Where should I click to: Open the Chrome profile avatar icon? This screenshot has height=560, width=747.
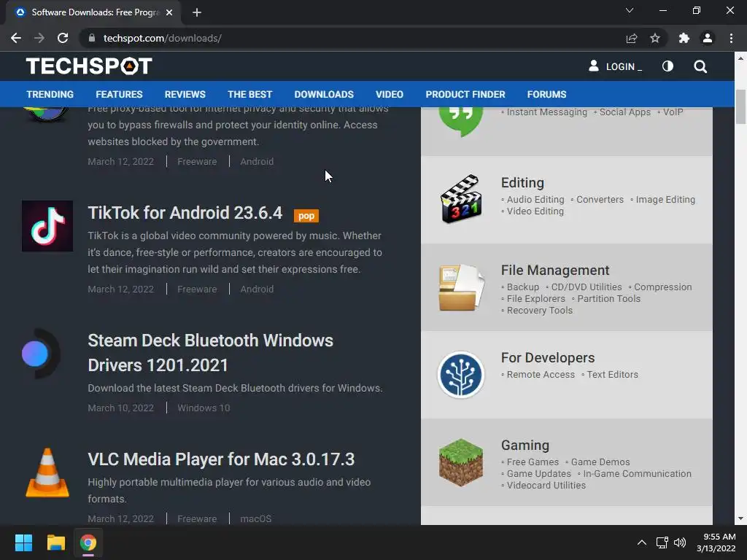(708, 38)
